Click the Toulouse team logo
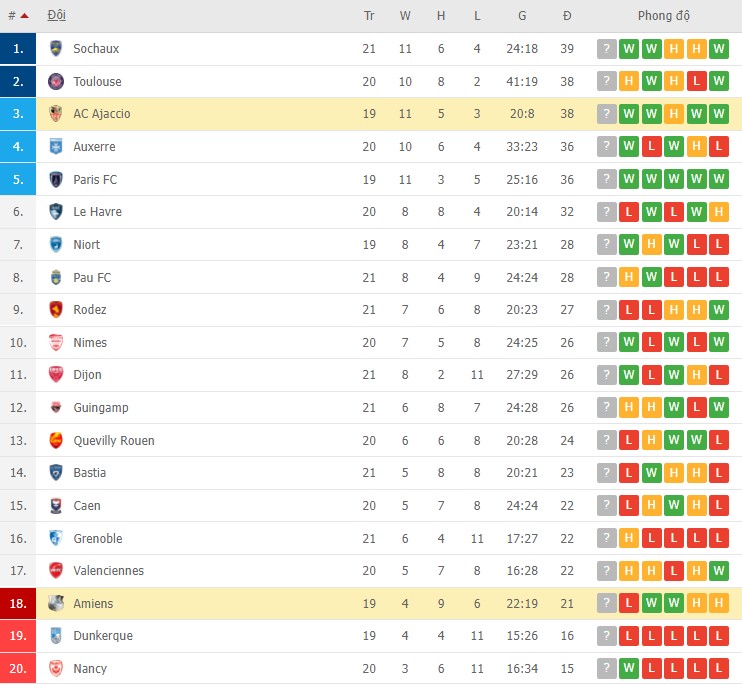 click(x=56, y=81)
